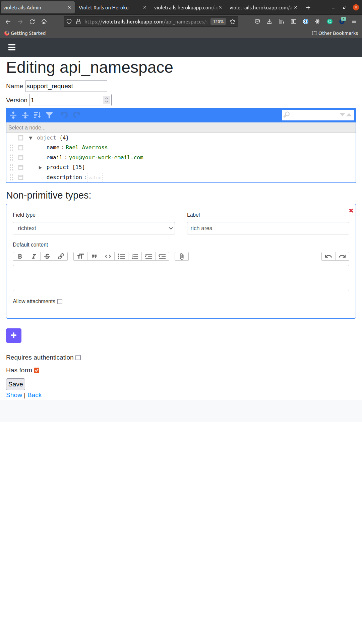The width and height of the screenshot is (362, 644).
Task: Click the 120% zoom indicator
Action: [x=218, y=21]
